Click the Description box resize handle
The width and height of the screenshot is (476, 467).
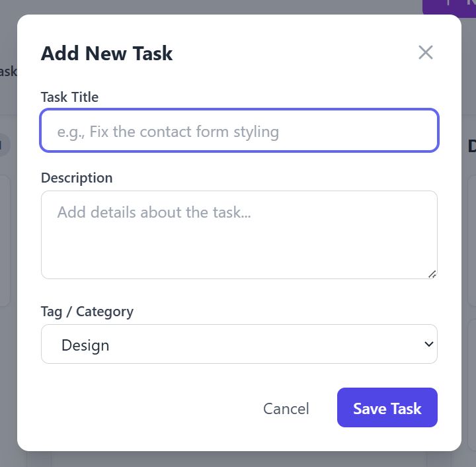coord(432,274)
